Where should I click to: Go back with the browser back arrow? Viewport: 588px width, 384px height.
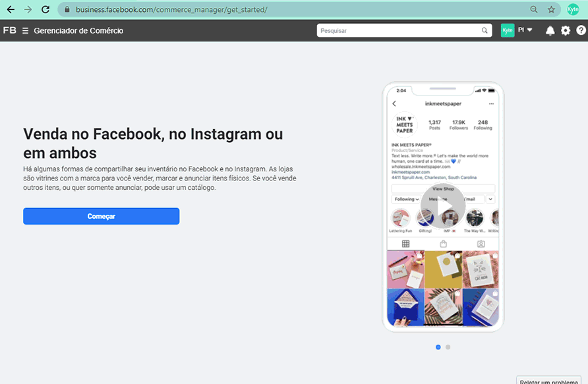click(11, 9)
